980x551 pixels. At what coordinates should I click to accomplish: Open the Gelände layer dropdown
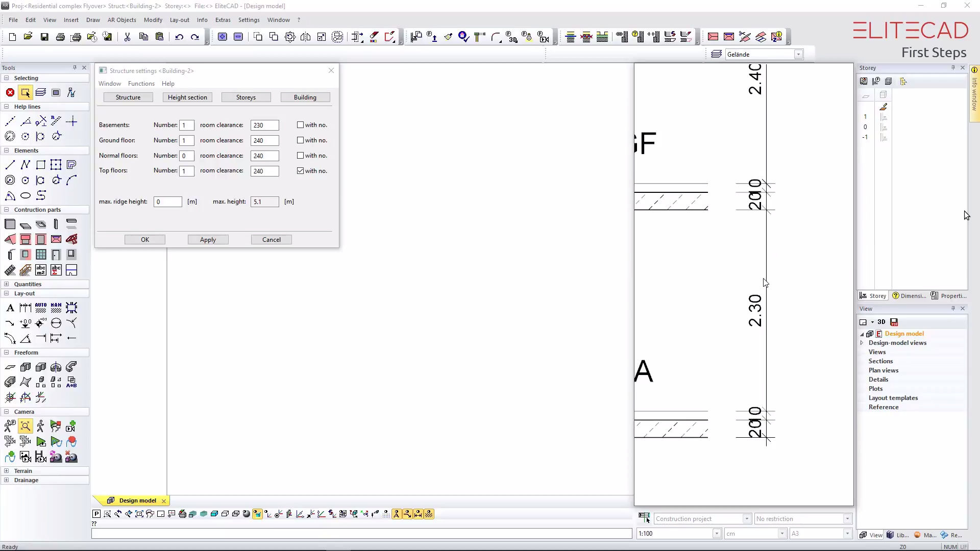point(798,55)
